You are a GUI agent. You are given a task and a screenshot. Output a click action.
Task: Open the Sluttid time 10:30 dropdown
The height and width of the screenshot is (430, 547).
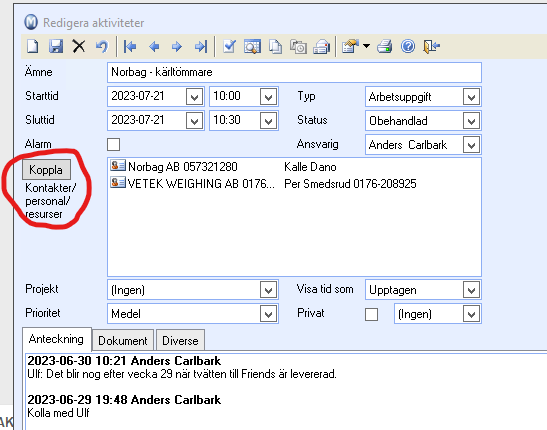(x=268, y=121)
